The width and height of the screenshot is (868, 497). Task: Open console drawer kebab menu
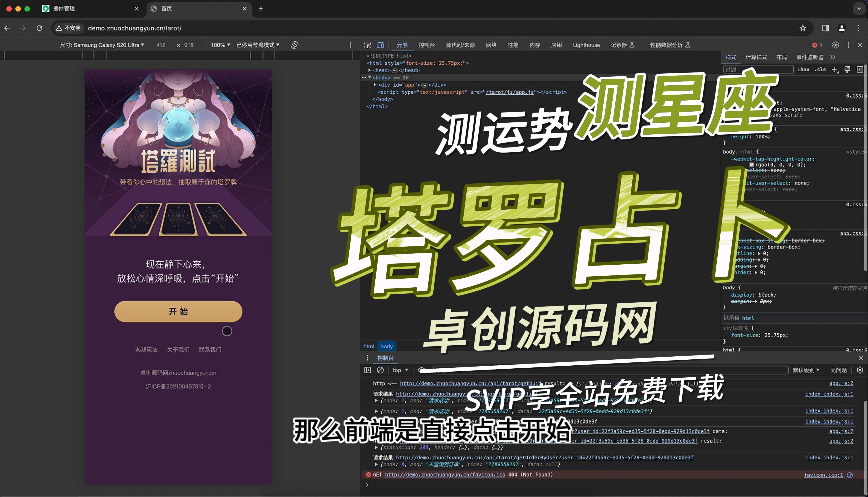[x=368, y=358]
